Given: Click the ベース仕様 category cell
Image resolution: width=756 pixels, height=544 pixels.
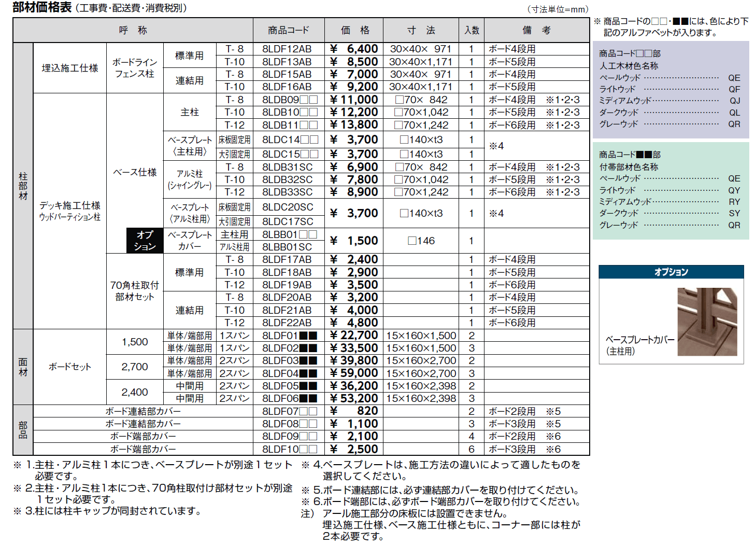Looking at the screenshot, I should (x=135, y=173).
